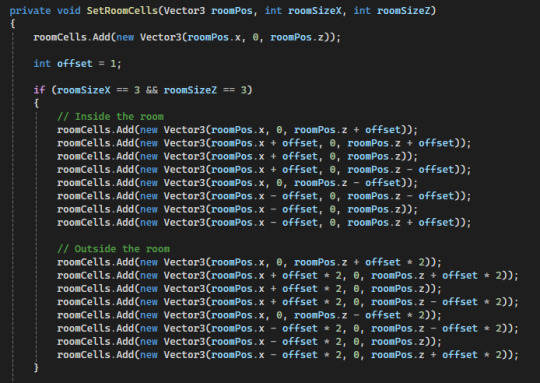Click the '// Inside the room' comment
The image size is (540, 383).
110,116
